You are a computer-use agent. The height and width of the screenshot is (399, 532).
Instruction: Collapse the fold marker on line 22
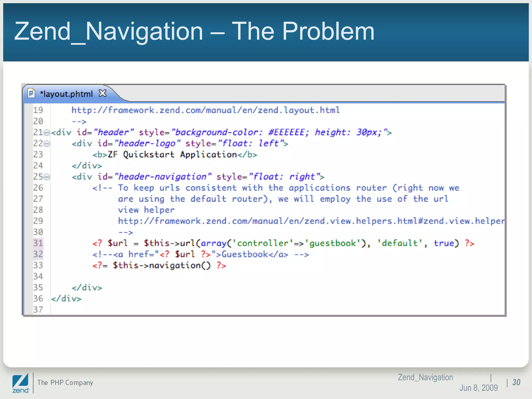pos(47,144)
